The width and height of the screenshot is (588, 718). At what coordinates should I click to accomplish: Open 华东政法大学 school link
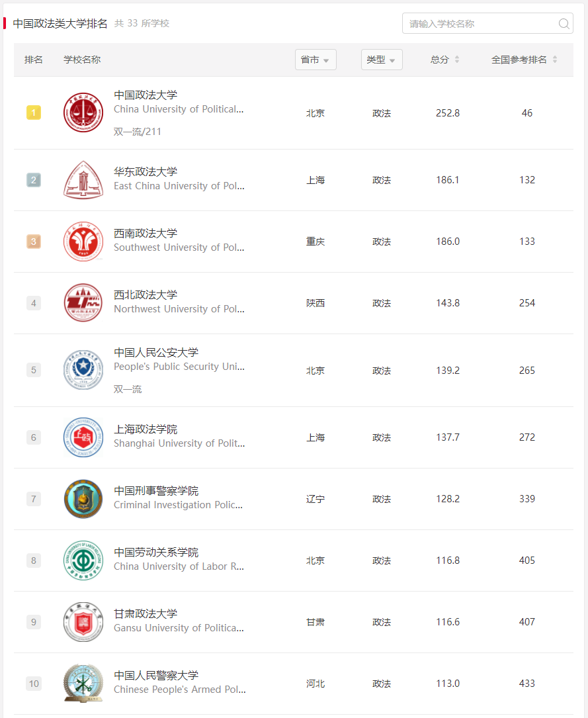coord(146,171)
